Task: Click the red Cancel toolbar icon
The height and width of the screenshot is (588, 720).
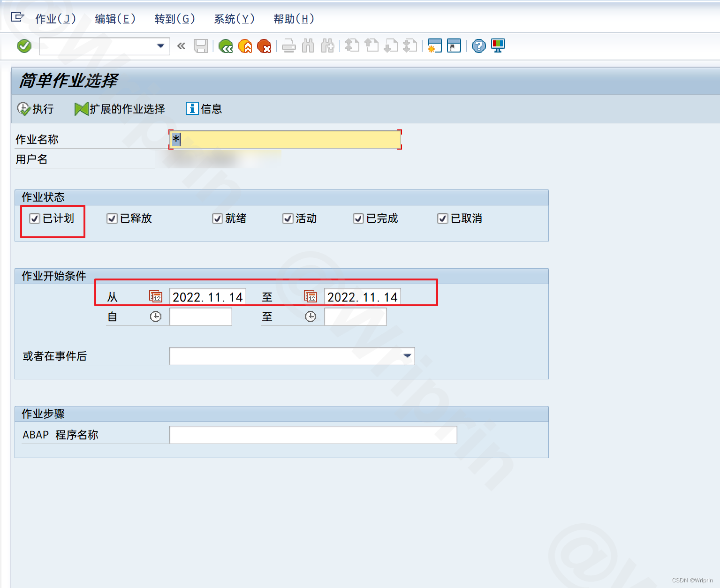Action: click(265, 46)
